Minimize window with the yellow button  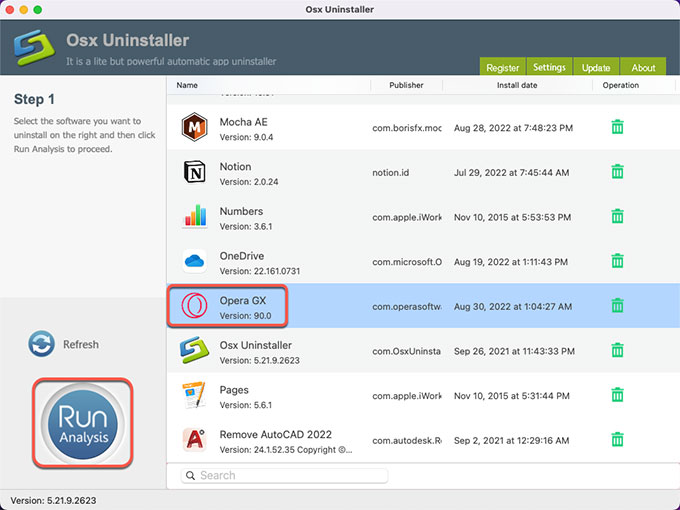pos(24,10)
